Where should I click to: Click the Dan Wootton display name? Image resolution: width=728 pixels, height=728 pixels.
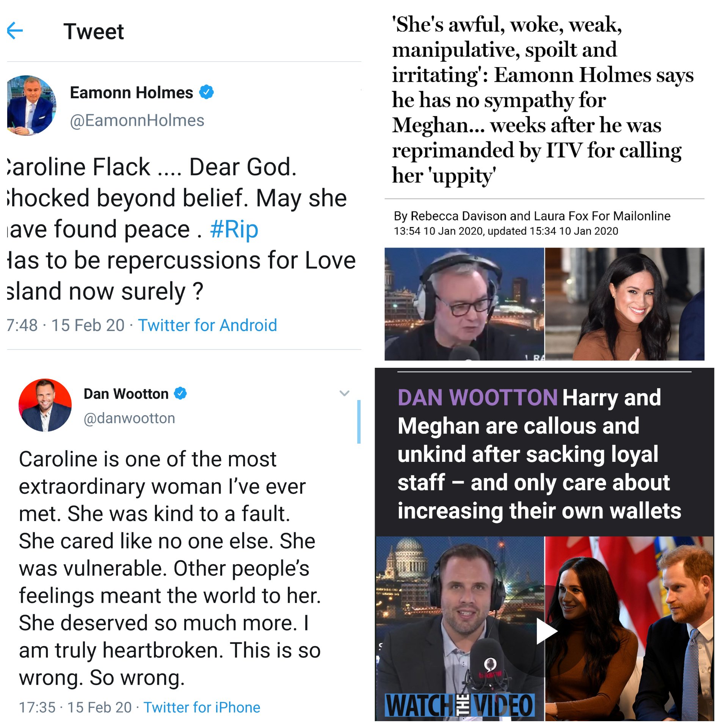[126, 394]
